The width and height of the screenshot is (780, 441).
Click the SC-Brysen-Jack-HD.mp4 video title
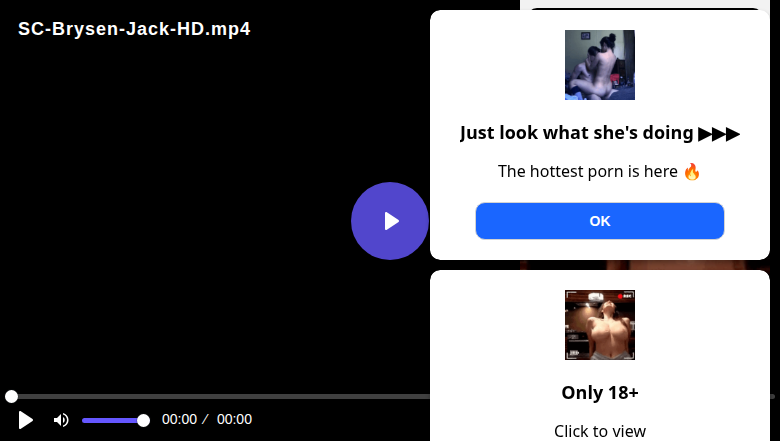(134, 29)
